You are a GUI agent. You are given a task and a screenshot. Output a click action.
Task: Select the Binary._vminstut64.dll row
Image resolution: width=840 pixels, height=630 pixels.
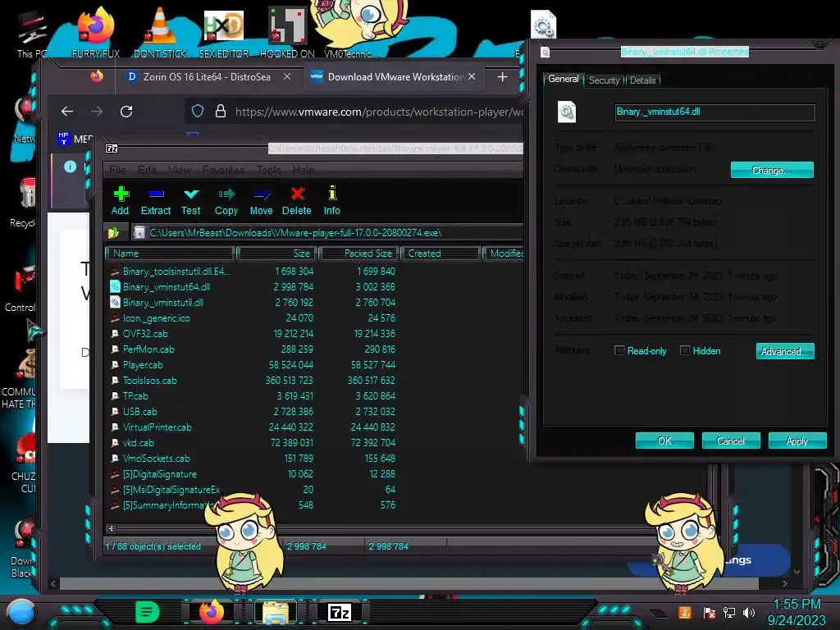(253, 287)
